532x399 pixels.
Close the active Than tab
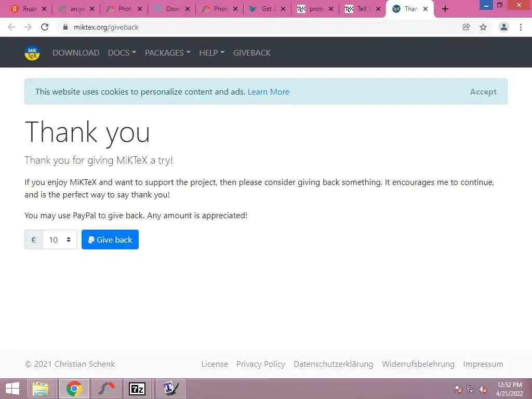425,9
